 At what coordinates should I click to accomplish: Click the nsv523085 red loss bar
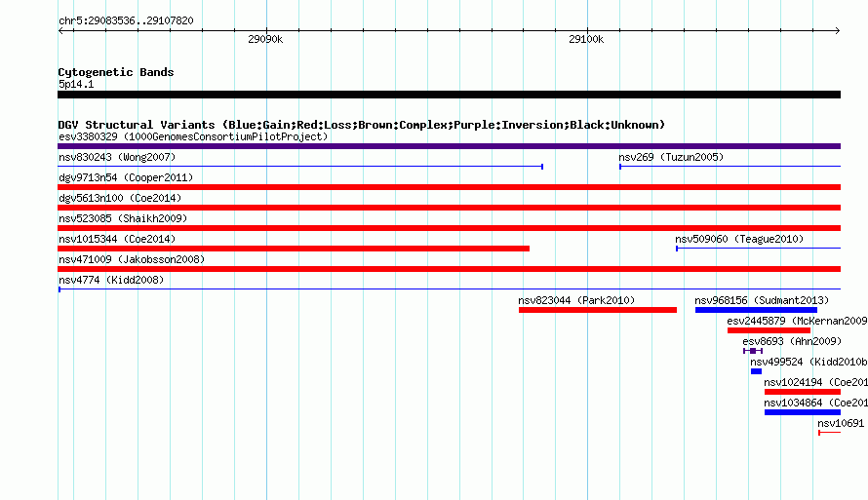(449, 228)
